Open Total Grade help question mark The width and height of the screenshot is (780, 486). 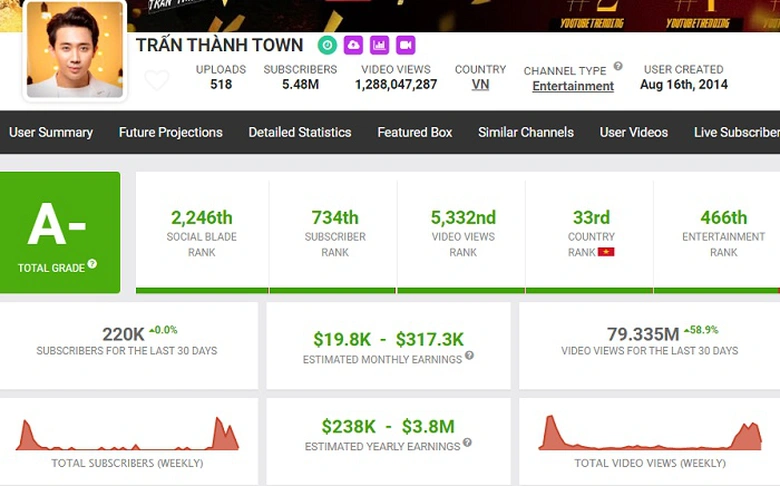(x=92, y=264)
